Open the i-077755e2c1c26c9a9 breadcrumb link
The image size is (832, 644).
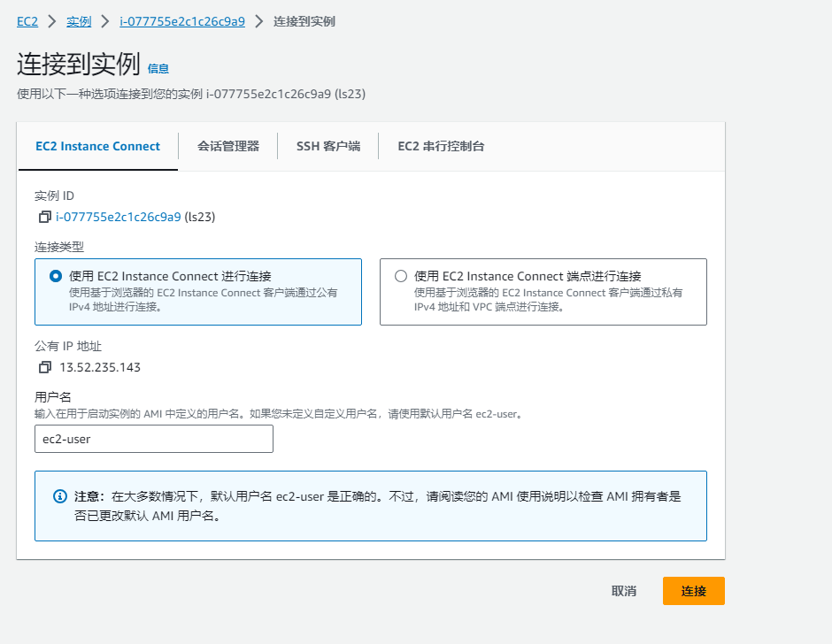point(182,22)
